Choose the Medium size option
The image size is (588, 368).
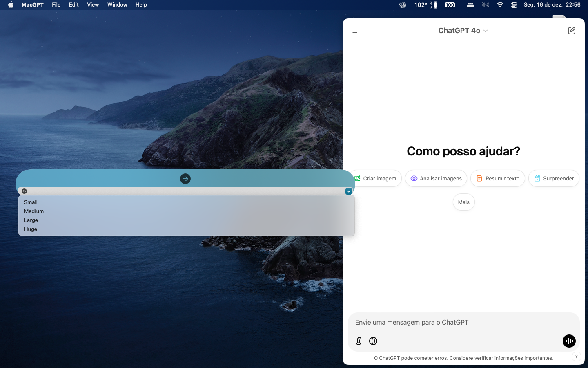coord(186,211)
